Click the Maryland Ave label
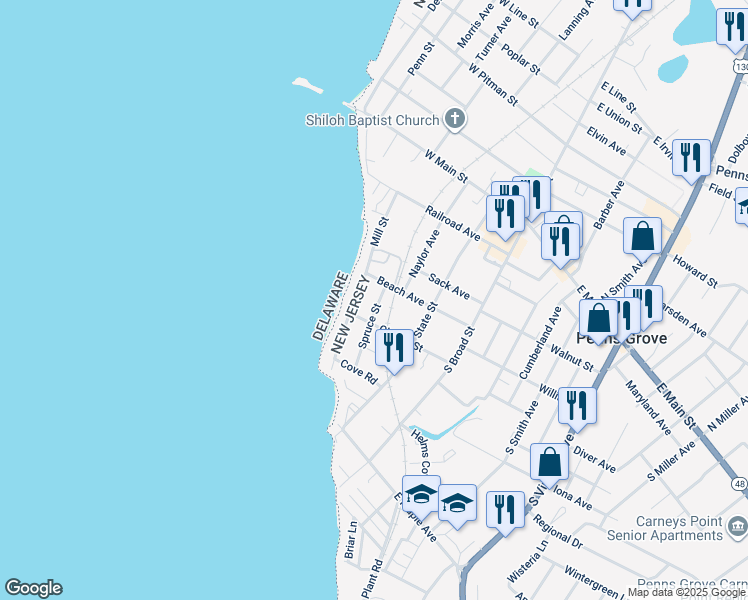 (x=648, y=407)
